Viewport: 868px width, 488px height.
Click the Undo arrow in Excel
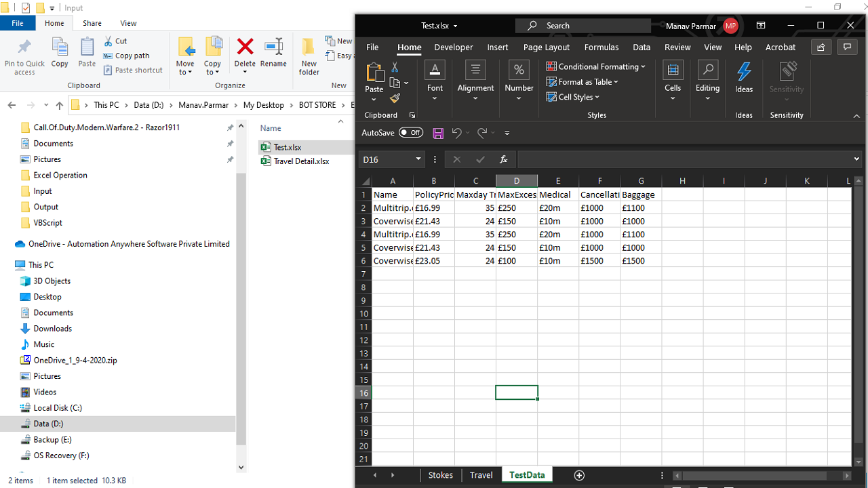(457, 133)
